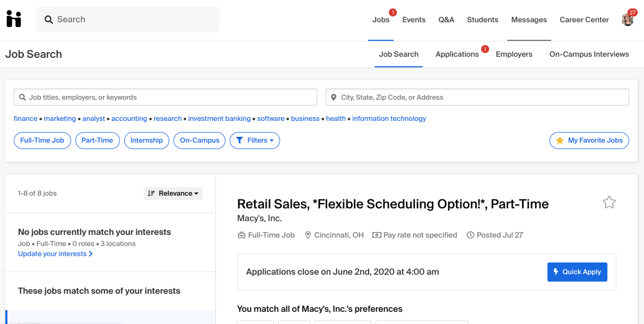Click 'Applications close on June 2nd, 2020' text
The image size is (644, 324).
(343, 272)
